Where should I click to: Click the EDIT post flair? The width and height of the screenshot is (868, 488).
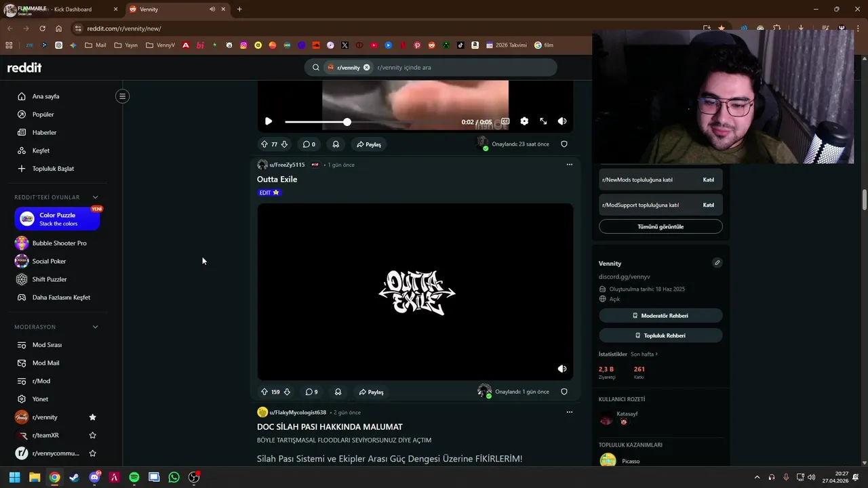pyautogui.click(x=269, y=192)
